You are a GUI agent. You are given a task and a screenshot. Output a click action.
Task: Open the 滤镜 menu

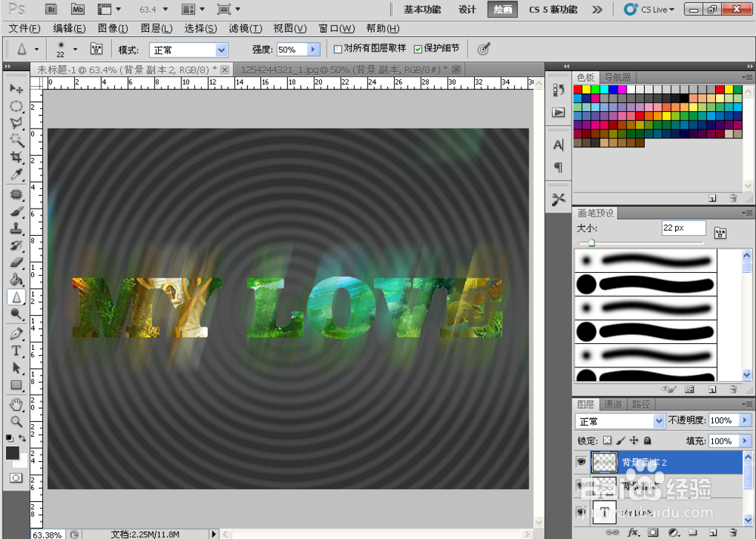[x=246, y=28]
